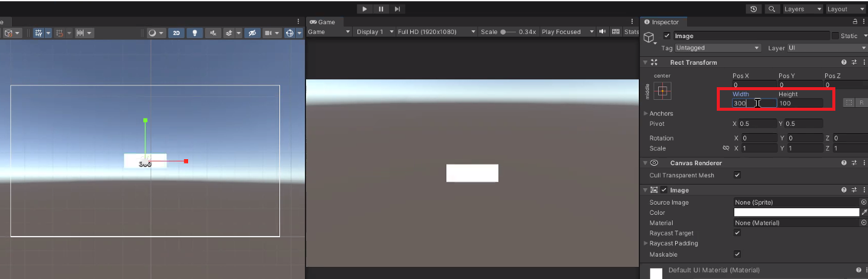Toggle scene audio mute icon
This screenshot has width=868, height=279.
(x=212, y=33)
